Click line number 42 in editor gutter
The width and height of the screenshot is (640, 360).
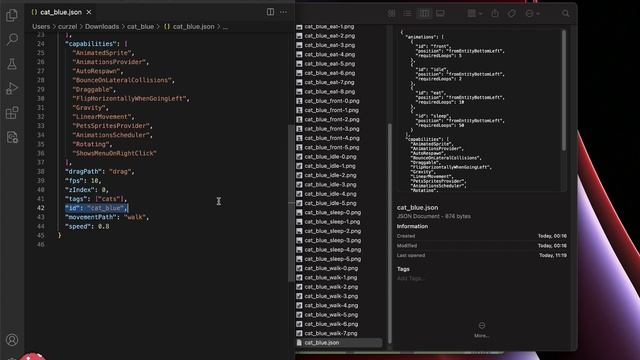(x=40, y=208)
